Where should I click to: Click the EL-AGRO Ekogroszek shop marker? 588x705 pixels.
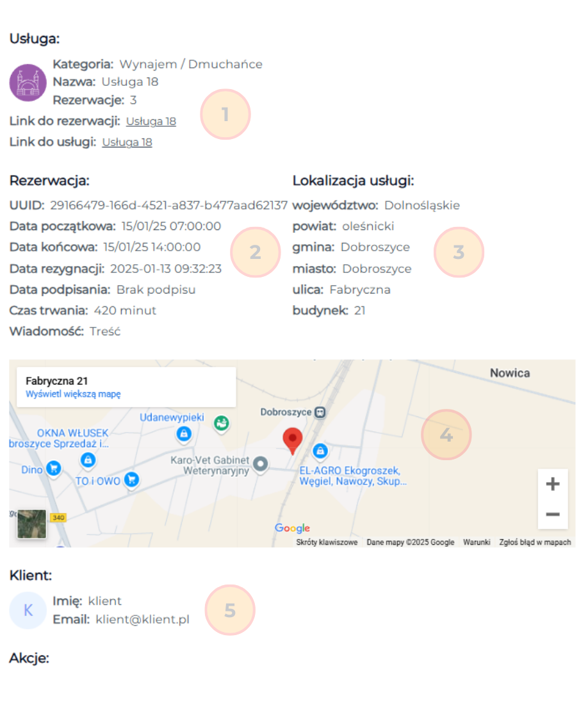click(320, 452)
